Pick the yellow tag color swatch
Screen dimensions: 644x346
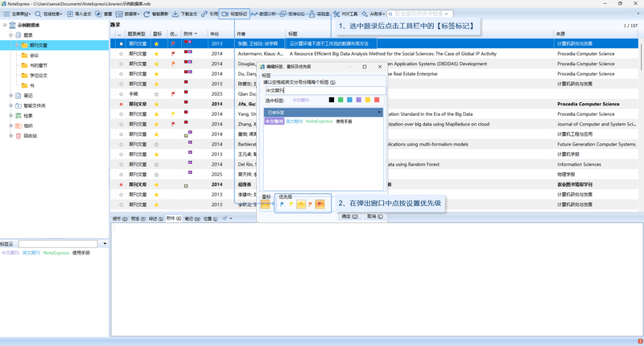pyautogui.click(x=368, y=100)
